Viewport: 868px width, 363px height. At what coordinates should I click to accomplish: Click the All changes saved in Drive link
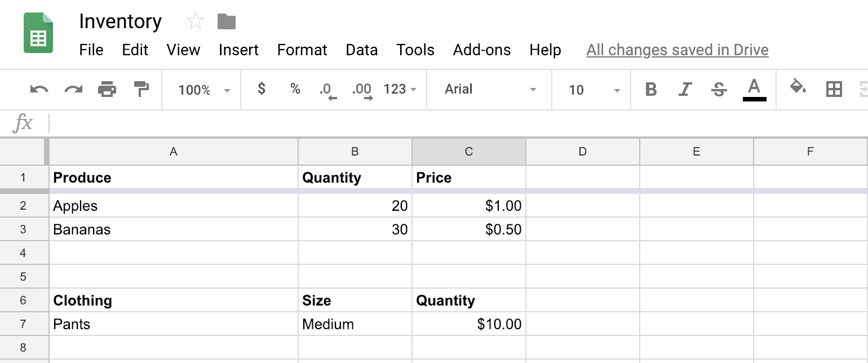click(x=677, y=50)
